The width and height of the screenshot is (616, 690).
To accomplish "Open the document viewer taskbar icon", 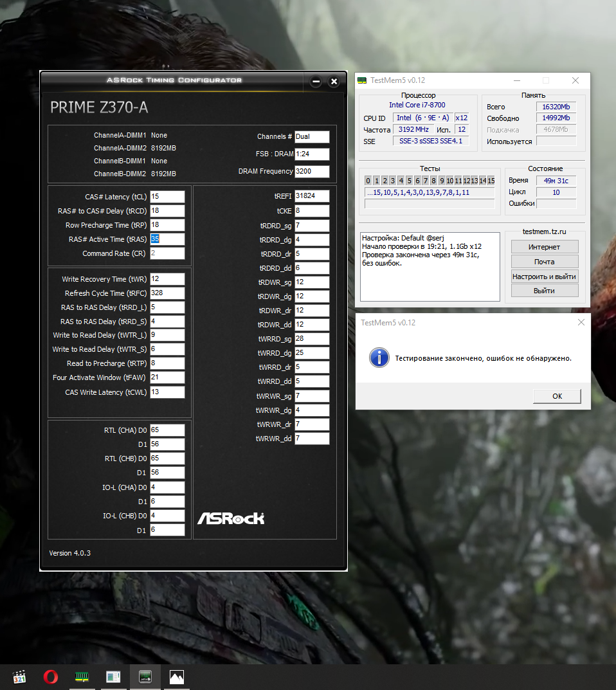I will click(114, 676).
